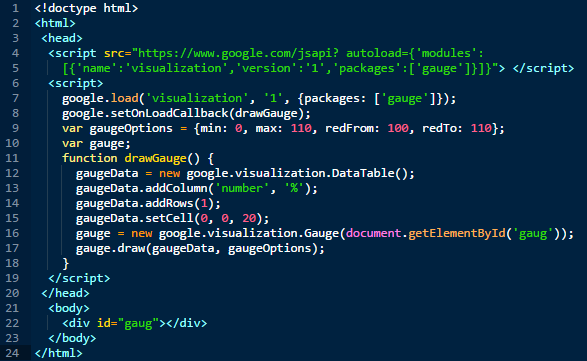
Task: Click line number 24 in the gutter
Action: point(12,353)
